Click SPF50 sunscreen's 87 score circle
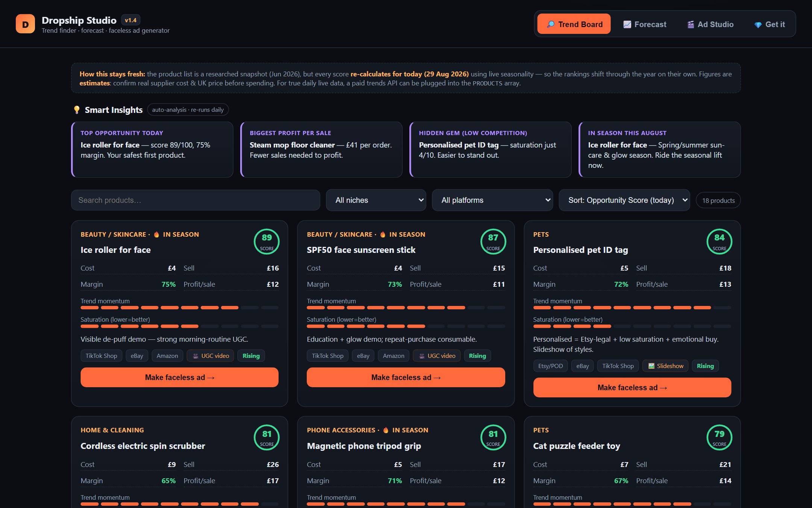 coord(493,242)
